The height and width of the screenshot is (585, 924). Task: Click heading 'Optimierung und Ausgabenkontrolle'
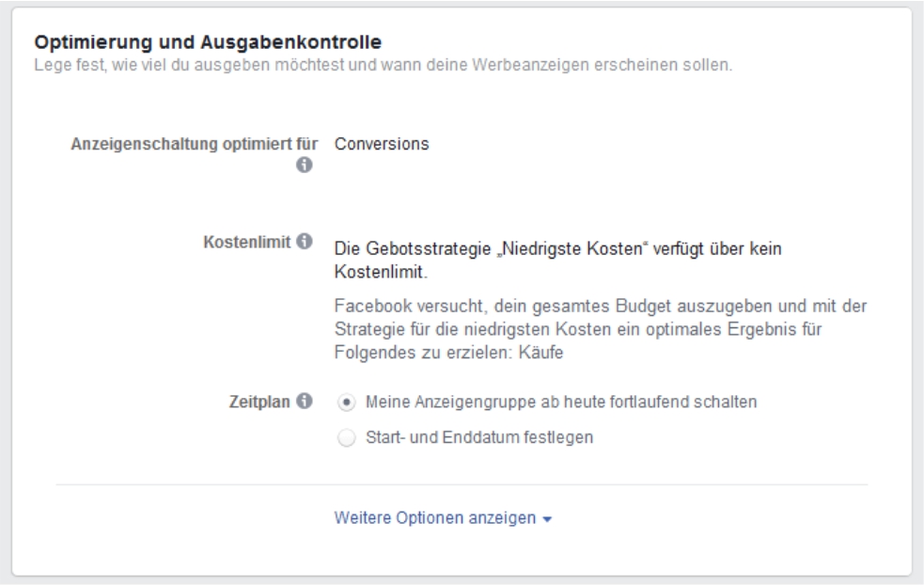(x=208, y=42)
